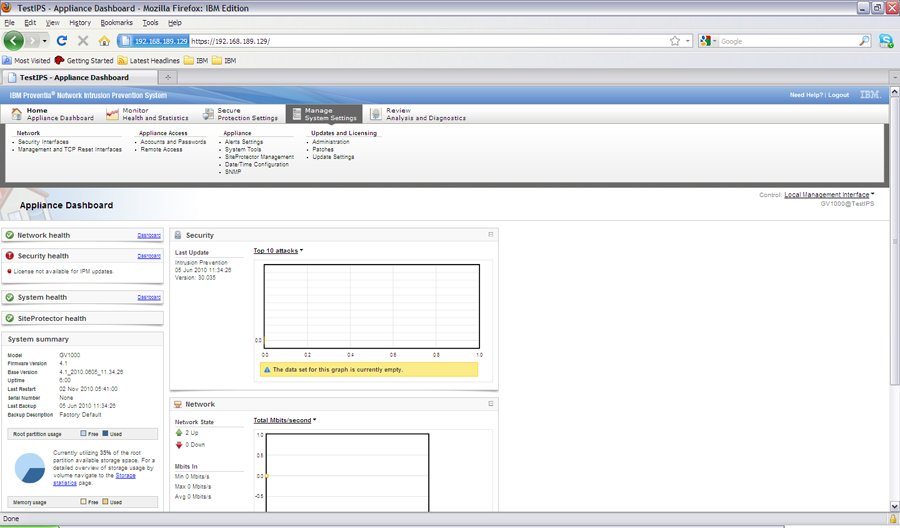Open the address bar URL history dropdown
The width and height of the screenshot is (900, 528).
(688, 41)
